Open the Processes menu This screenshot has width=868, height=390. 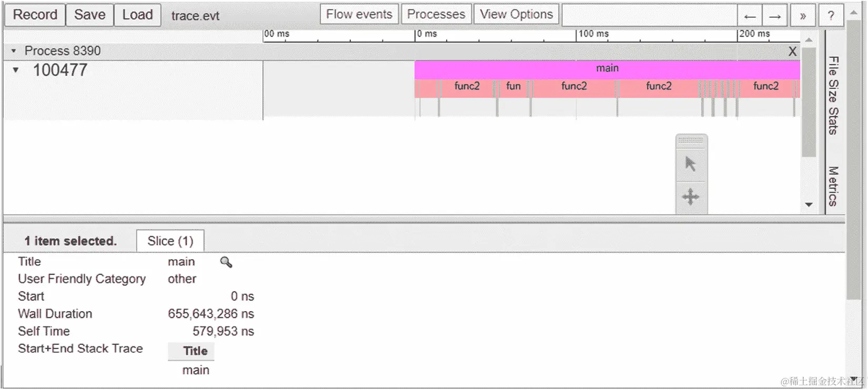pyautogui.click(x=436, y=14)
